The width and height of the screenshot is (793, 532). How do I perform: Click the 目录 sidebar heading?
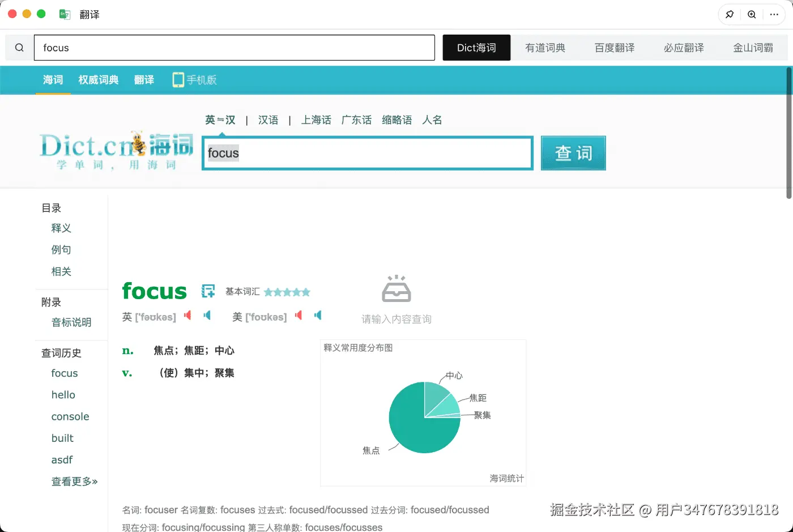(51, 208)
